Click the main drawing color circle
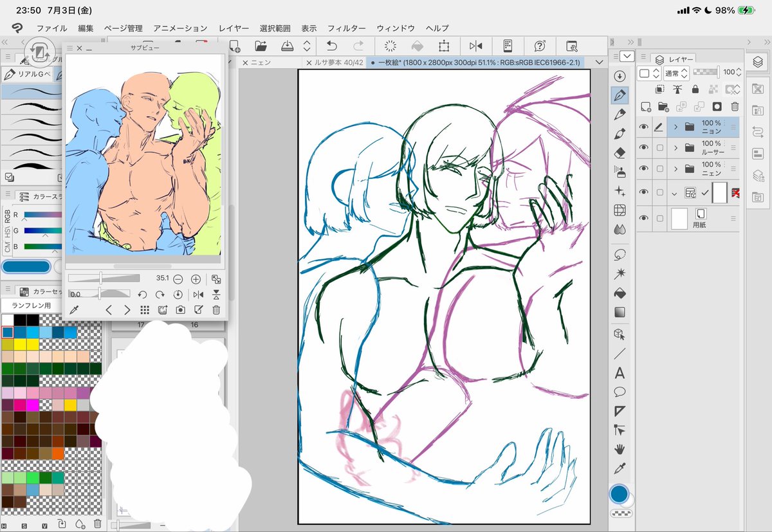This screenshot has height=532, width=772. [x=619, y=494]
